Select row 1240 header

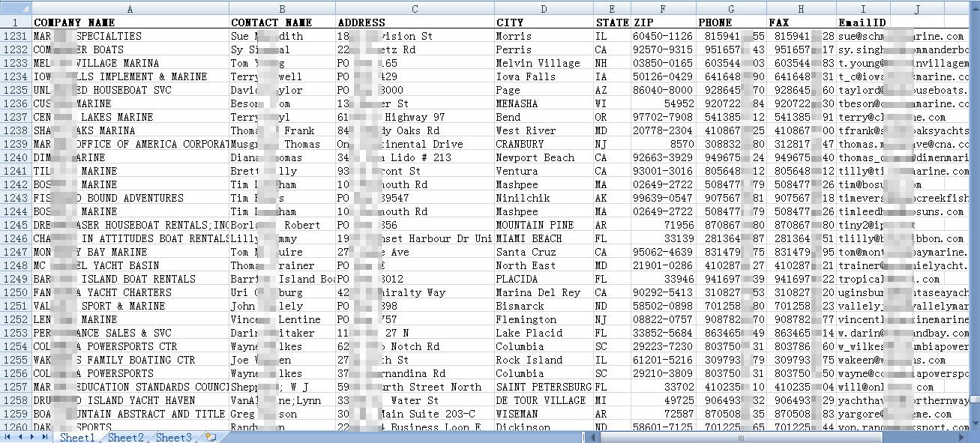(15, 157)
